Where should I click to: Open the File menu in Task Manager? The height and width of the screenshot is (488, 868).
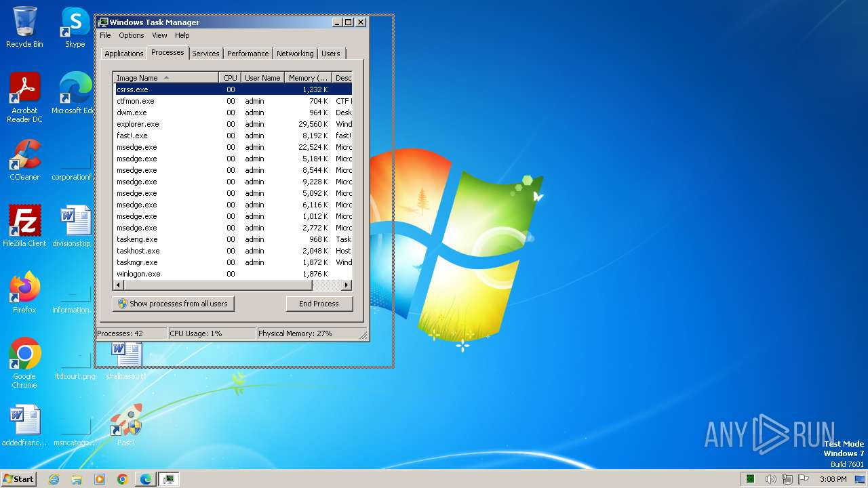105,35
